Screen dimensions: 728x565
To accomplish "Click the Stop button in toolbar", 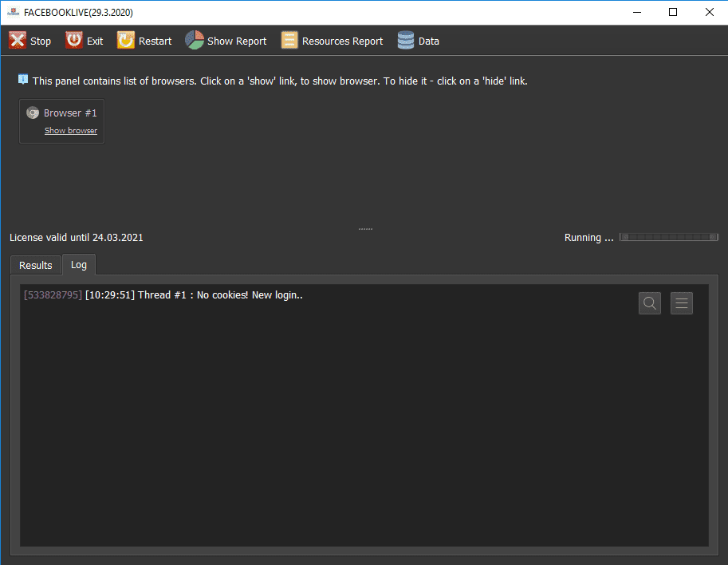I will (x=30, y=41).
